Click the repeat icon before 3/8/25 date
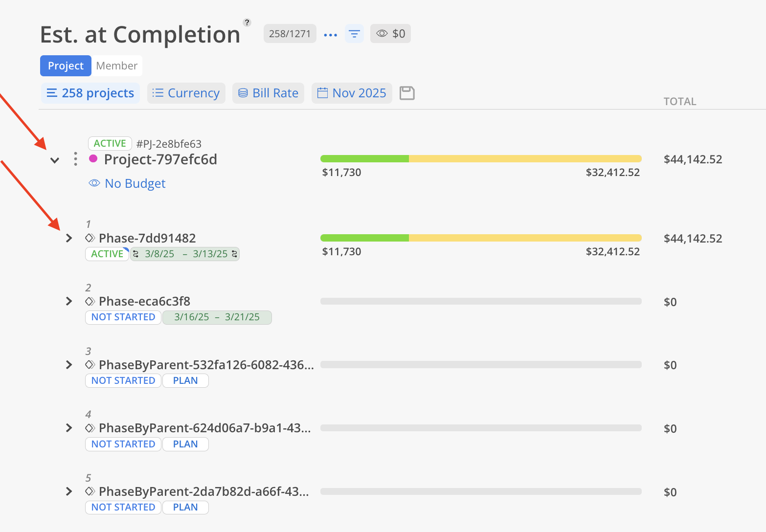 point(136,254)
